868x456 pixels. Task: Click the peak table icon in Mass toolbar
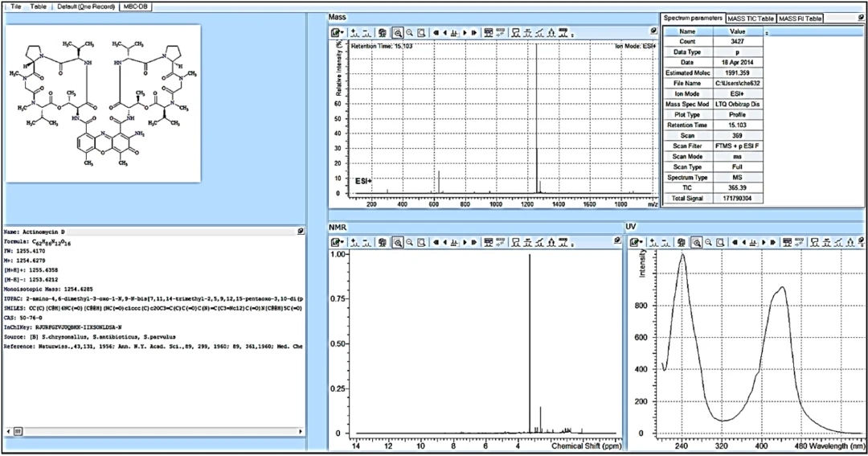tap(489, 33)
